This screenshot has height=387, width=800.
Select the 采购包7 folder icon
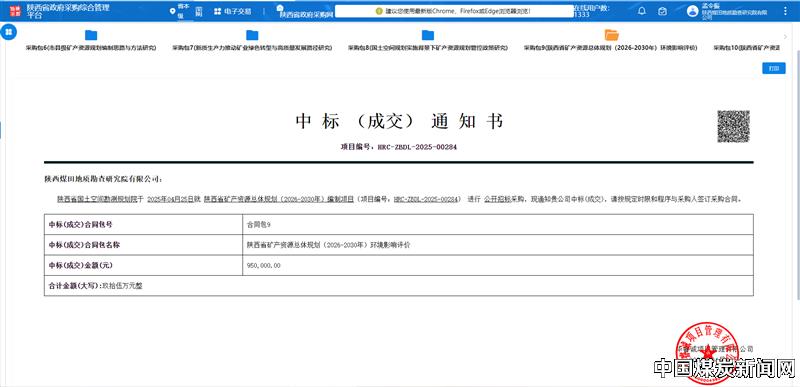tap(252, 35)
